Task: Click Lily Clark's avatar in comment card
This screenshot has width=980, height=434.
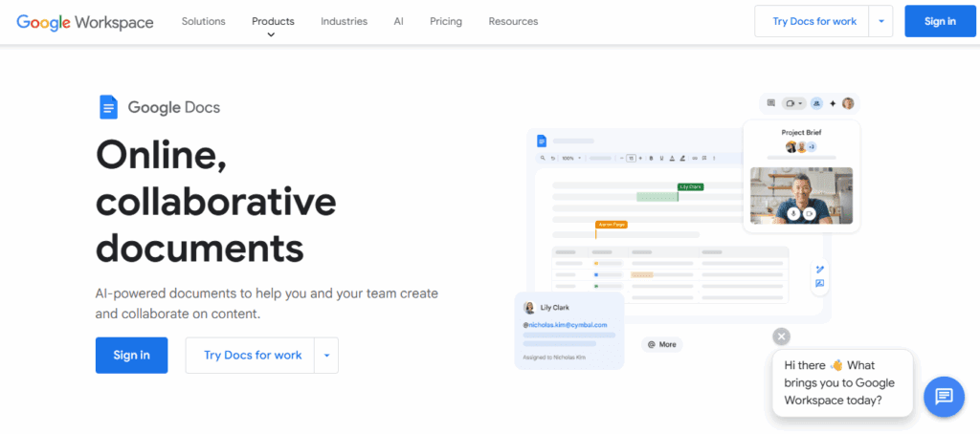Action: click(x=529, y=307)
